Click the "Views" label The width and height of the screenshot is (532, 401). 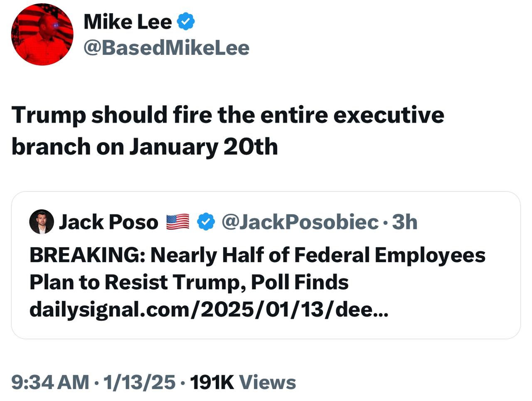click(x=268, y=382)
